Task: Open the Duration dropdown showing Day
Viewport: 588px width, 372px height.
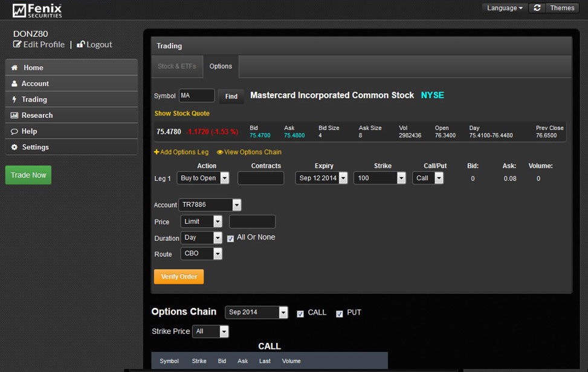Action: coord(201,237)
